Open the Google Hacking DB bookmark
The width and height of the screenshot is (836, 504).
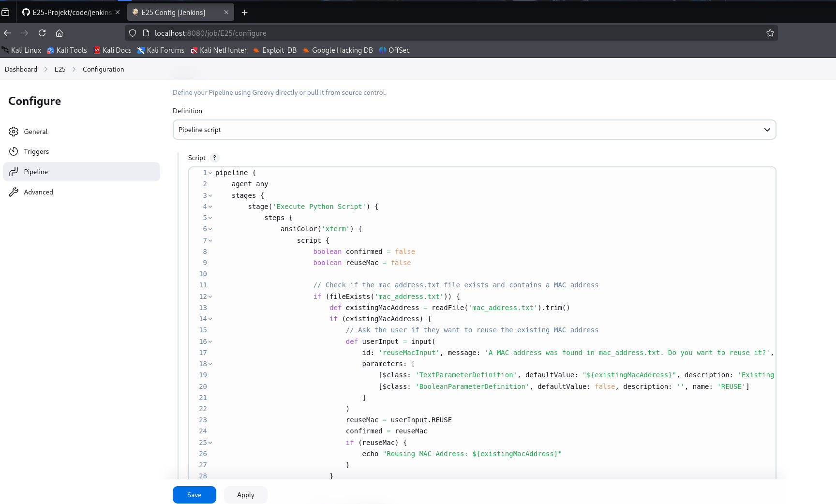pyautogui.click(x=338, y=50)
